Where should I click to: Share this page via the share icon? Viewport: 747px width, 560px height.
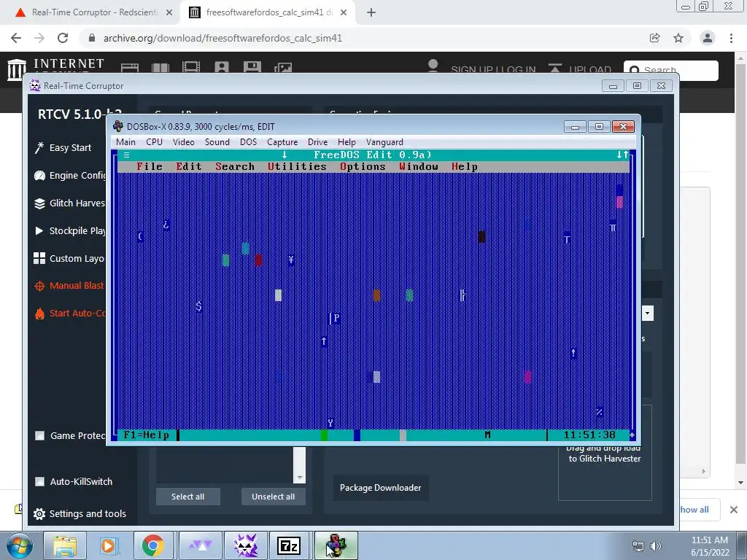(655, 38)
